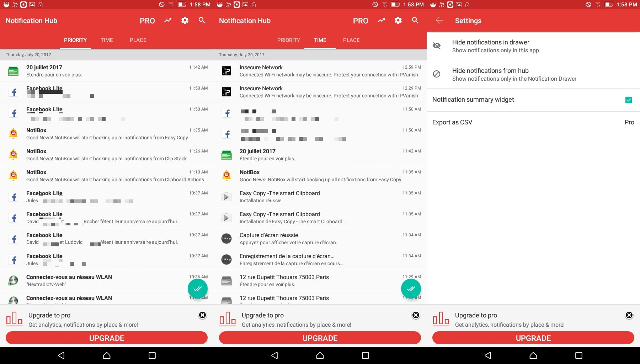Tap bar chart icon in middle upgrade banner

228,319
